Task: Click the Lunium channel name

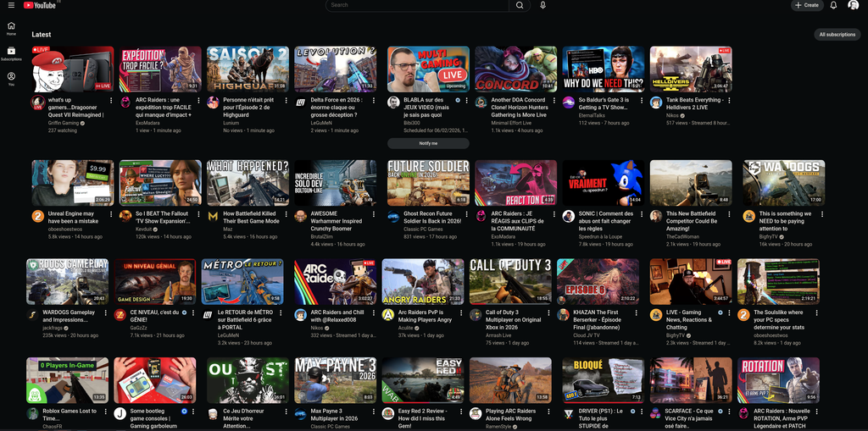Action: point(231,123)
